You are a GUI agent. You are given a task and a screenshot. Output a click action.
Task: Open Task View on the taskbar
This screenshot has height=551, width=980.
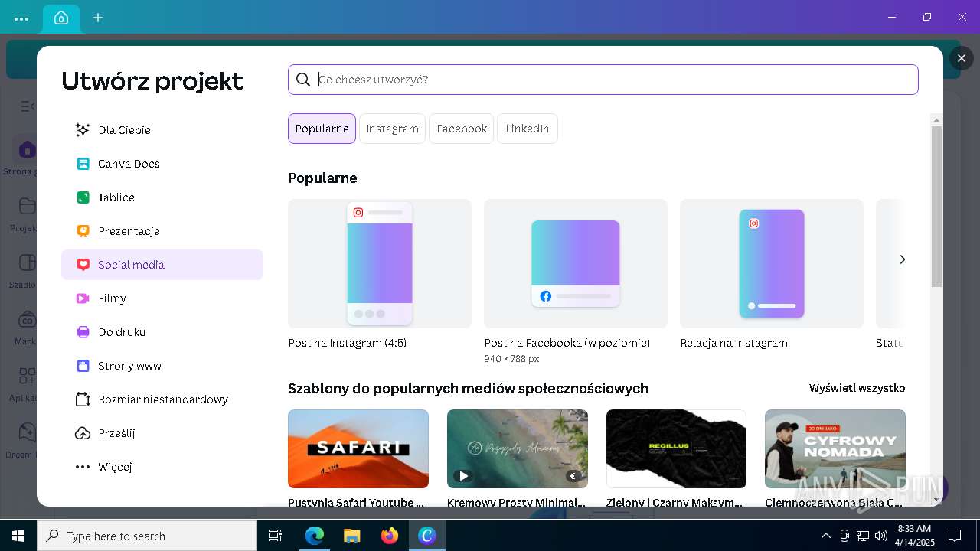tap(276, 536)
